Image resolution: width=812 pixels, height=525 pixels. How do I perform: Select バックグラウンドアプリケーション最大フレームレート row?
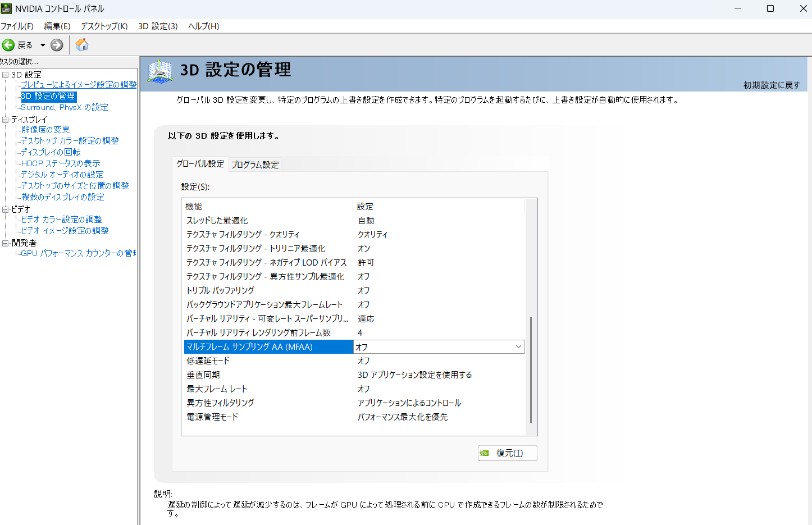[354, 305]
